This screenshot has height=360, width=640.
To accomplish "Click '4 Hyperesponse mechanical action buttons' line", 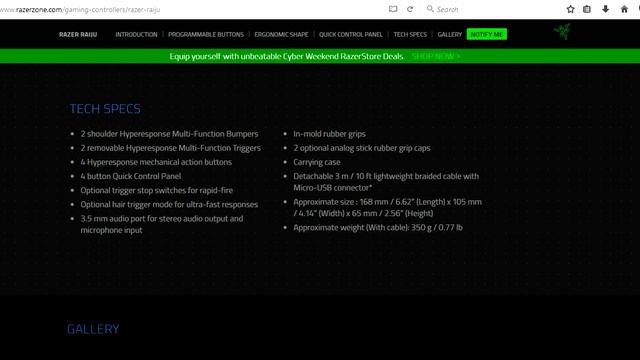I will [x=156, y=162].
